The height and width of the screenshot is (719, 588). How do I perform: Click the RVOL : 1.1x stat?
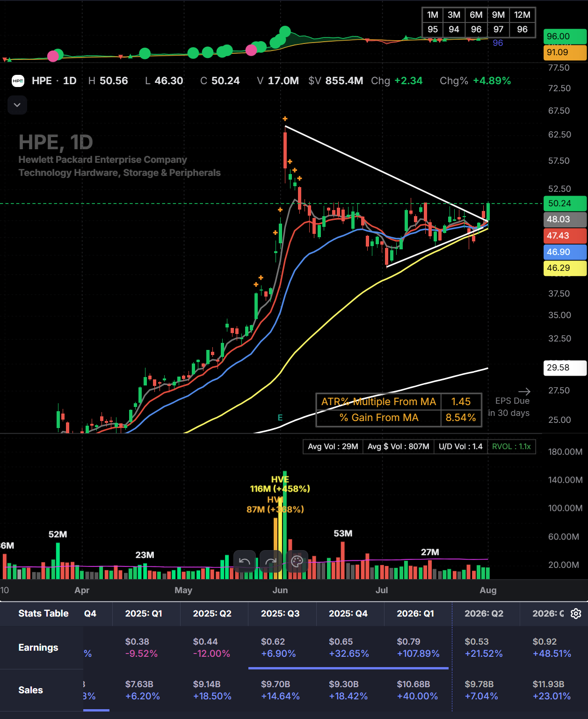[511, 447]
